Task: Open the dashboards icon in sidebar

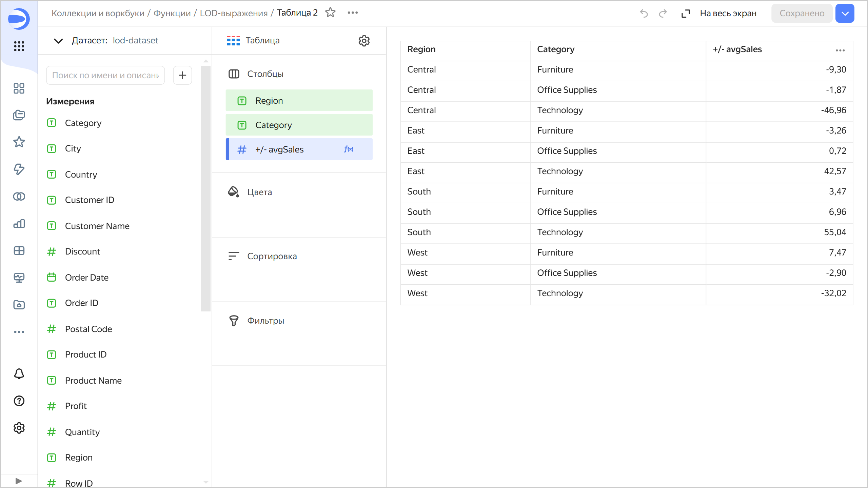Action: (x=19, y=251)
